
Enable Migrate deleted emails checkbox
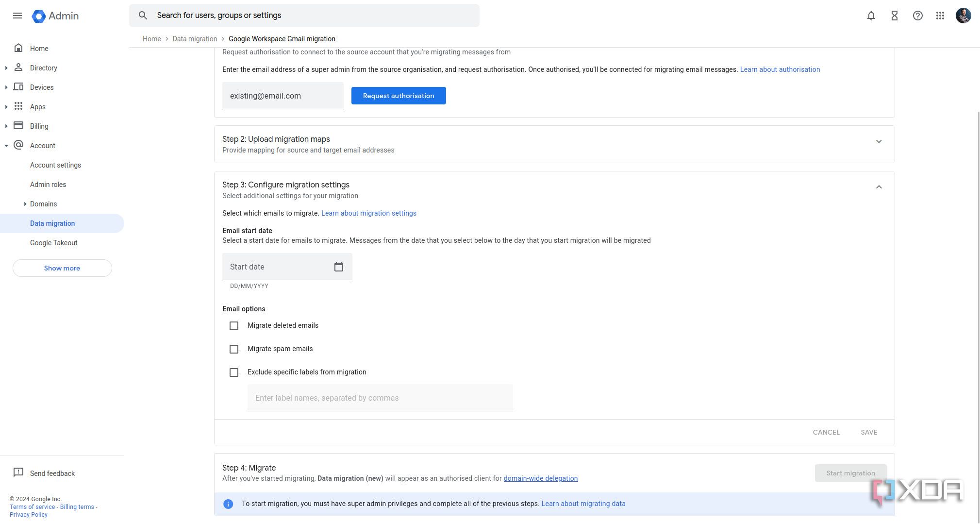coord(234,326)
